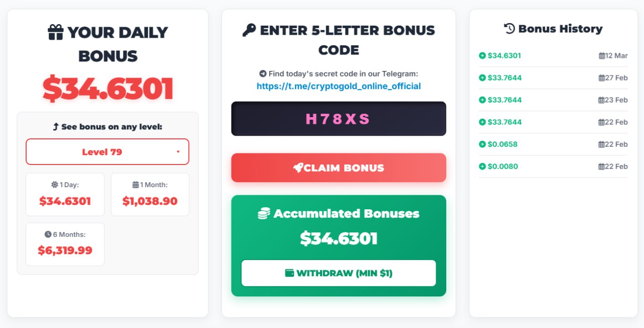Expand level selector via its small arrow

(x=178, y=152)
